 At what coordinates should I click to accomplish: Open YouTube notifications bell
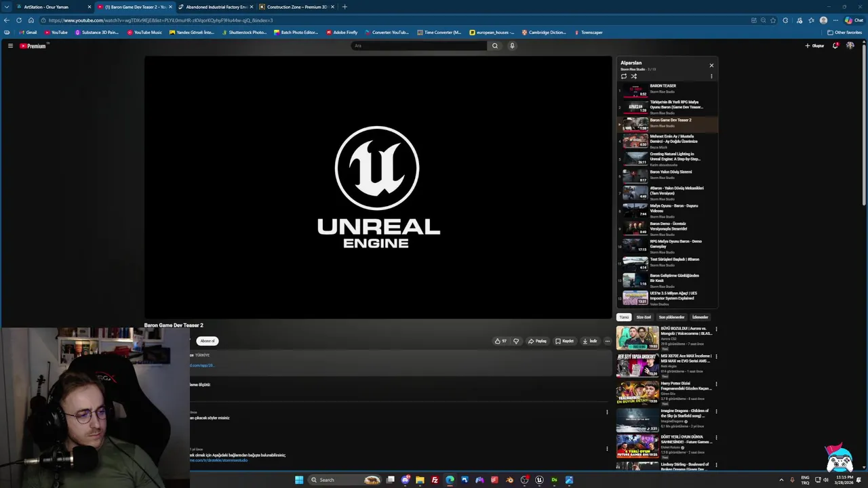tap(835, 45)
